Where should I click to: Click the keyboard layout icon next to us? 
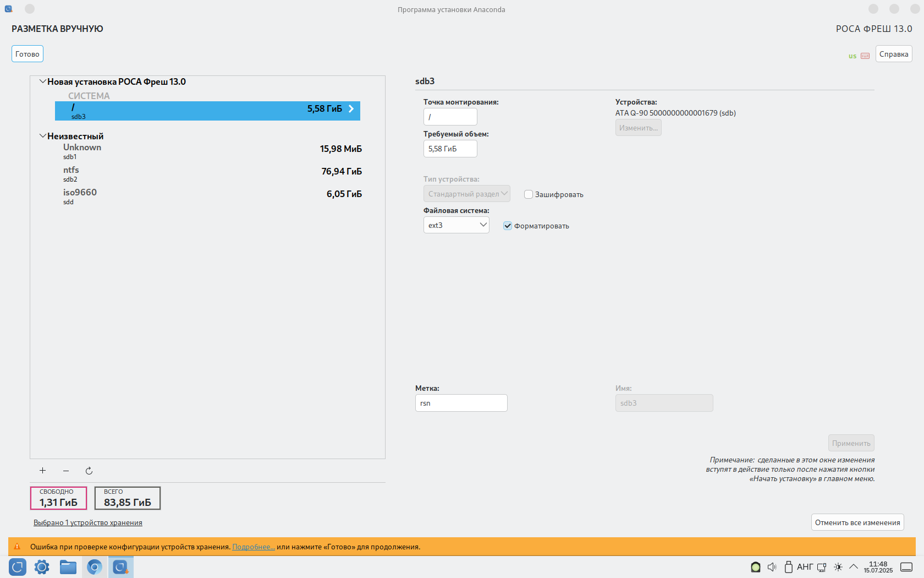coord(865,56)
